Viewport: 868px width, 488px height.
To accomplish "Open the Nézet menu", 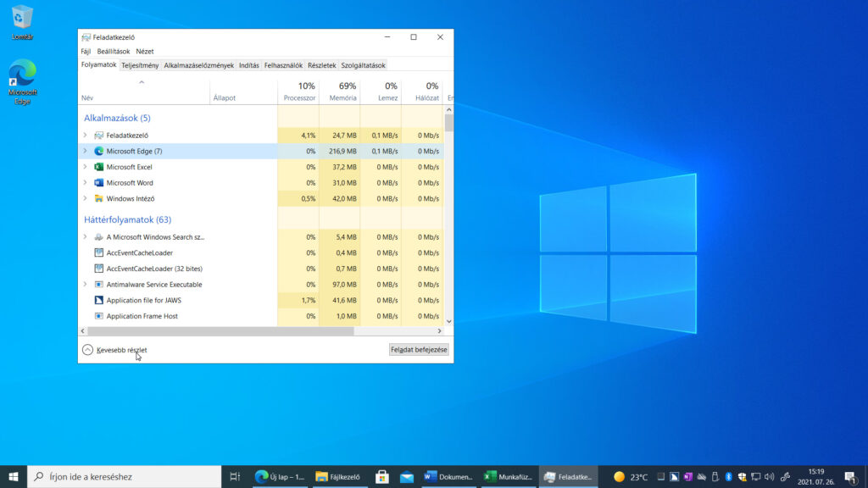I will (144, 52).
